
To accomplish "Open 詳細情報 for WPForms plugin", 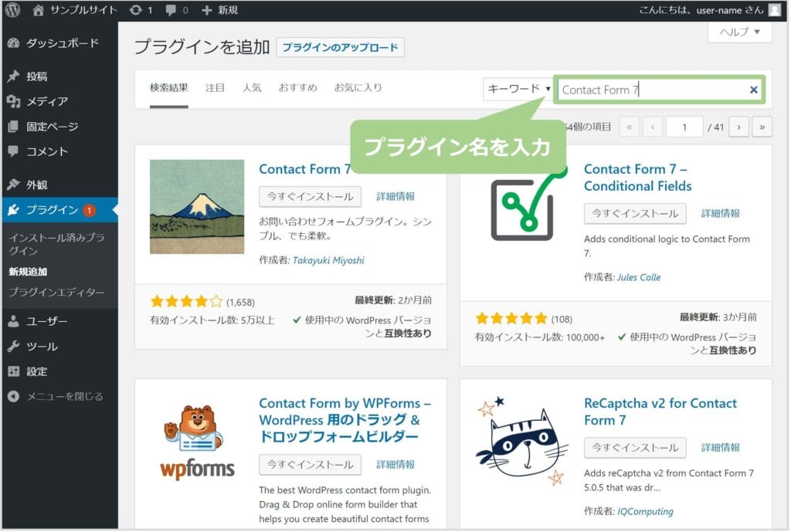I will coord(395,465).
